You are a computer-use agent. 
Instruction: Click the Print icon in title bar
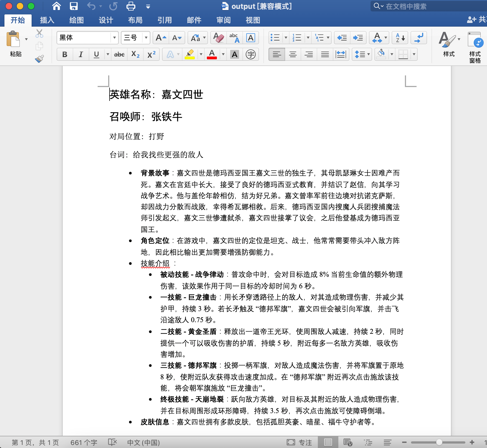tap(131, 6)
